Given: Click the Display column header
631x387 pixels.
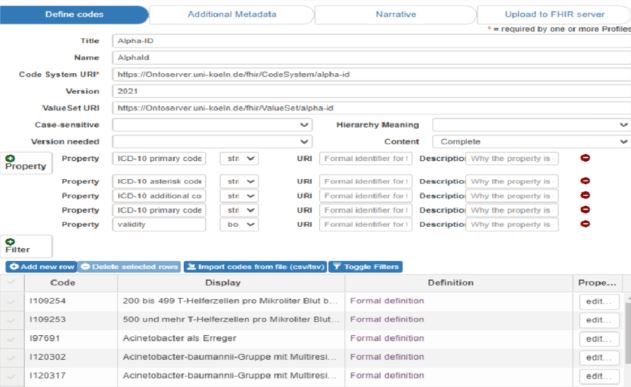Looking at the screenshot, I should [x=231, y=283].
